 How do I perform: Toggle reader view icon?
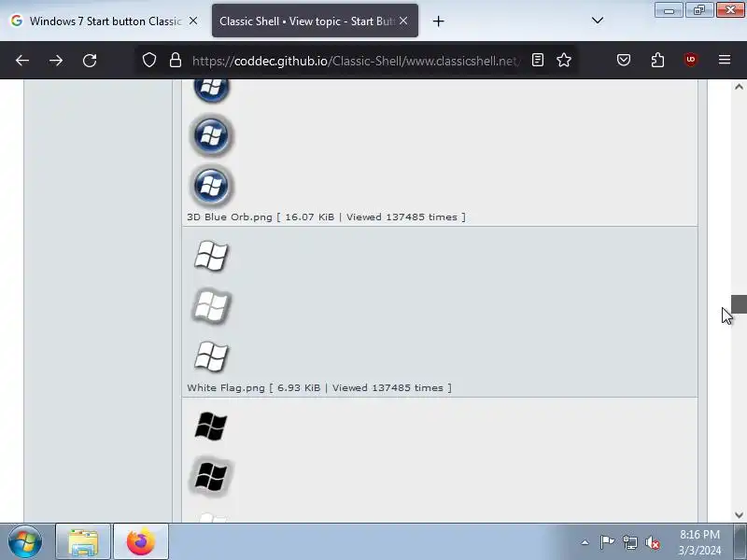pyautogui.click(x=538, y=60)
